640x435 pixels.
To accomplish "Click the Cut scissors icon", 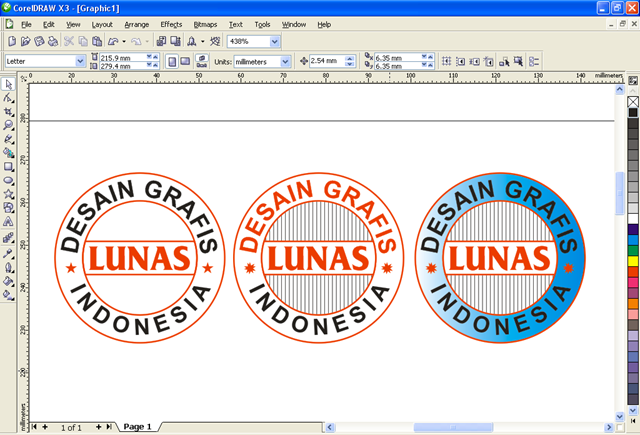I will click(x=69, y=42).
